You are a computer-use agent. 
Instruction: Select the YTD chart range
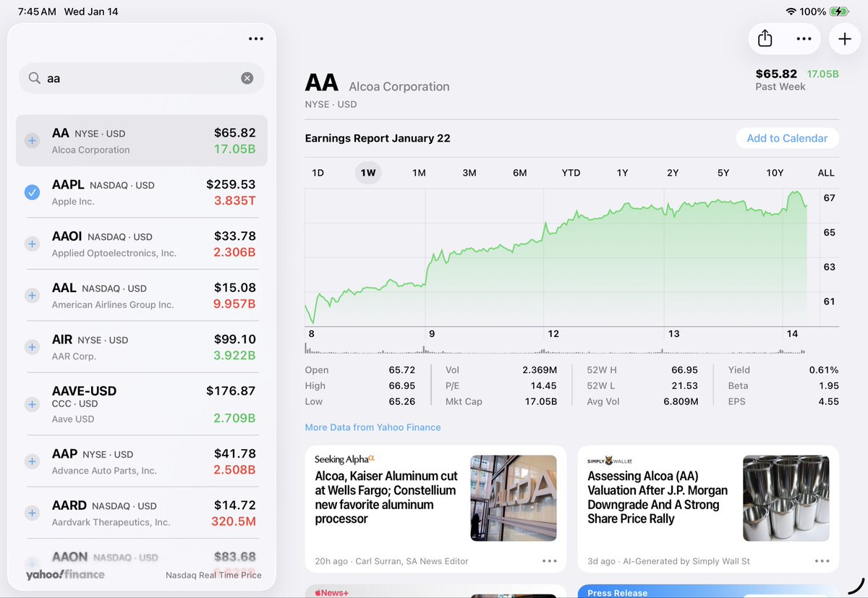pos(571,173)
